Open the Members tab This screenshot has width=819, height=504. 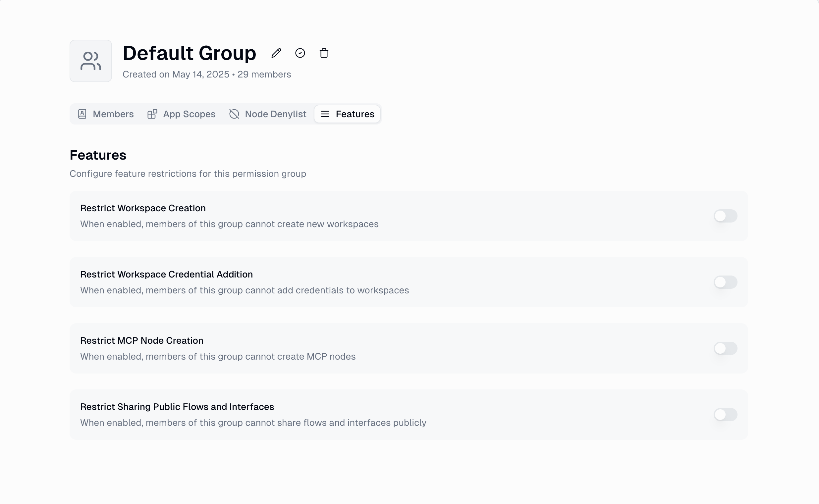click(106, 114)
